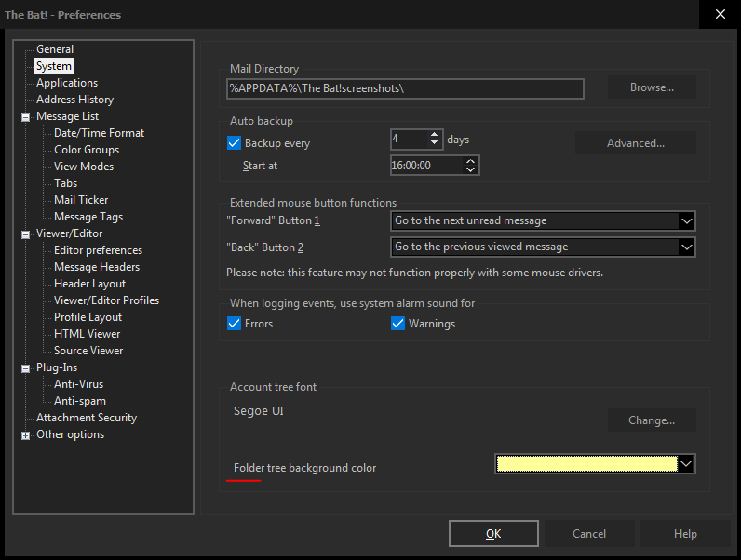Change the account tree font
The width and height of the screenshot is (741, 560).
pyautogui.click(x=652, y=420)
